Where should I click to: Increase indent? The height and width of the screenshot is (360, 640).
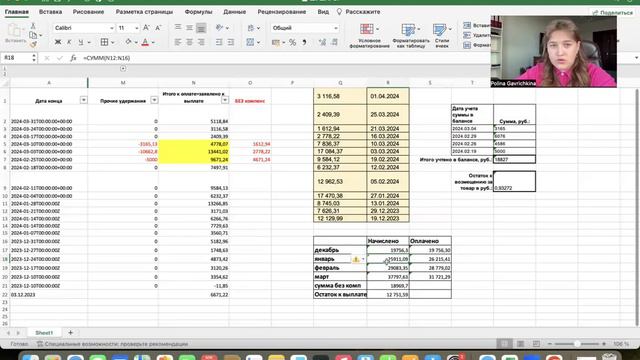pyautogui.click(x=231, y=42)
